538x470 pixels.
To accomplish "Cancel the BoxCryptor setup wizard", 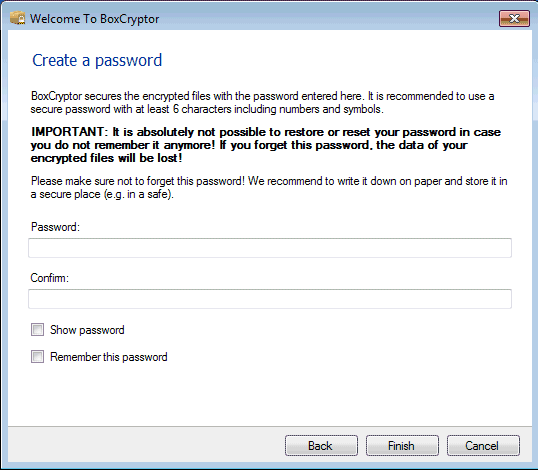I will coord(483,446).
